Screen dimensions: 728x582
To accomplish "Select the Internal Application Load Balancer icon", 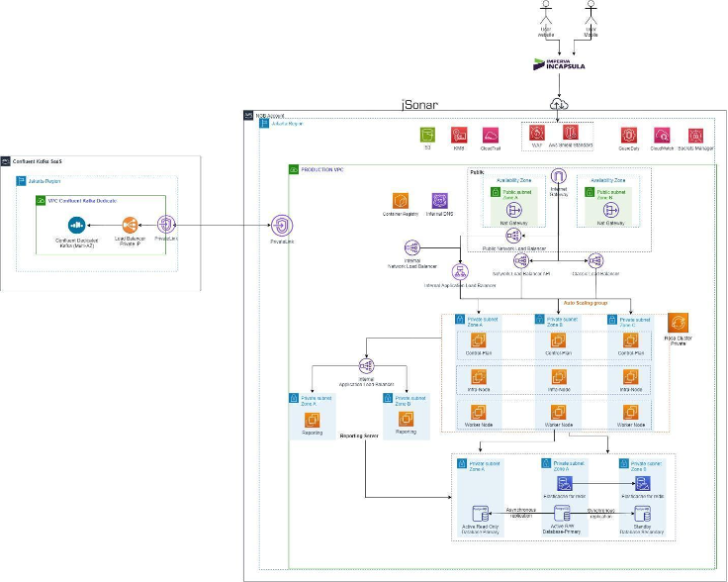I will [x=460, y=271].
